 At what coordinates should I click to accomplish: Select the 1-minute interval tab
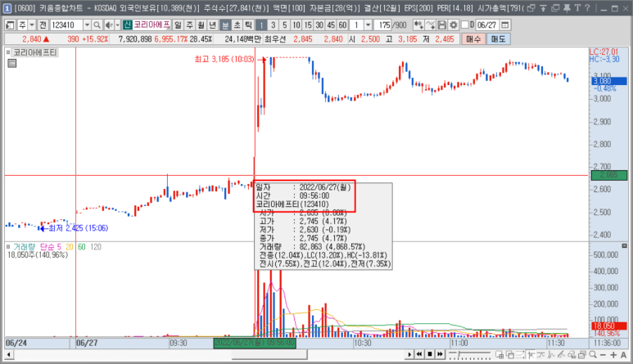(x=261, y=25)
